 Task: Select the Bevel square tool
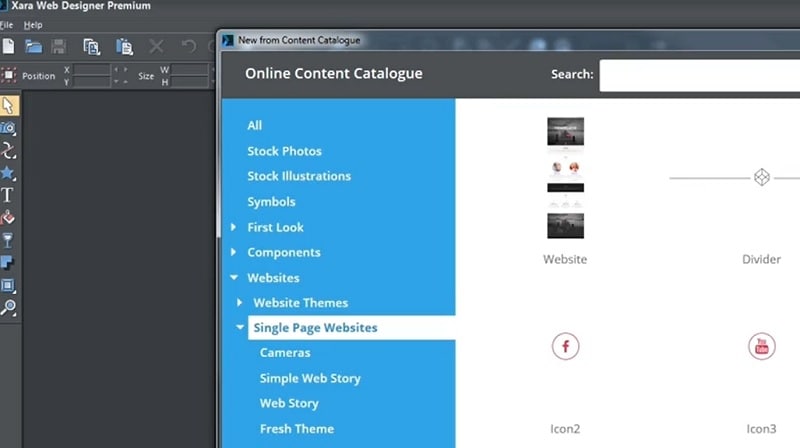pos(8,285)
